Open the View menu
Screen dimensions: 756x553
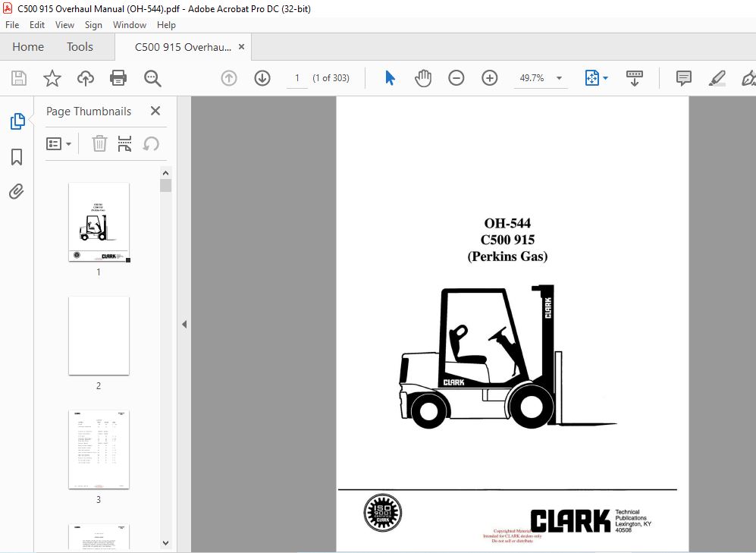coord(64,25)
